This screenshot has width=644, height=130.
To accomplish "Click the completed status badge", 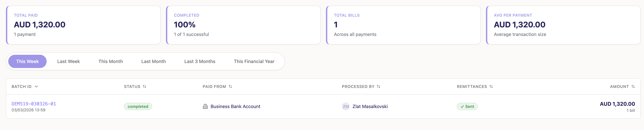I will tap(138, 107).
